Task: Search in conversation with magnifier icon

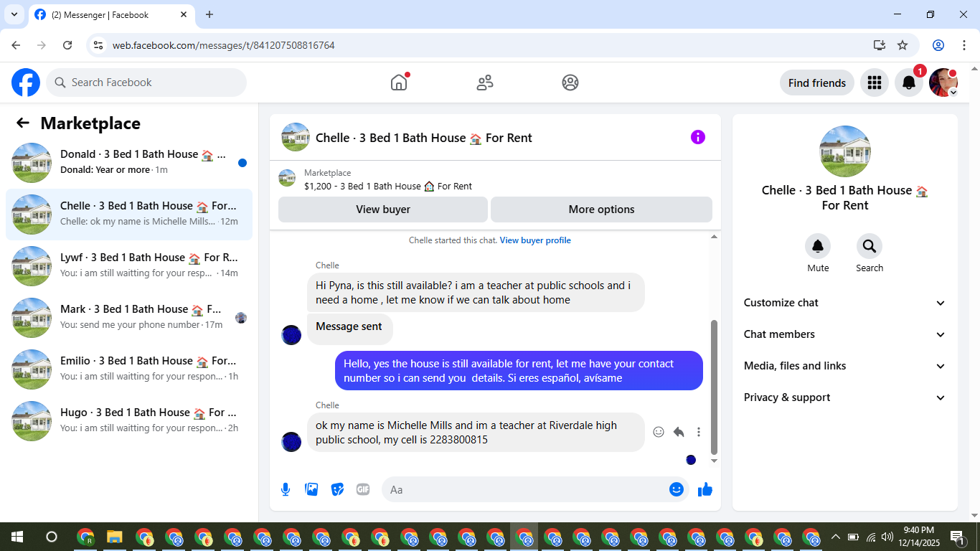Action: click(870, 246)
